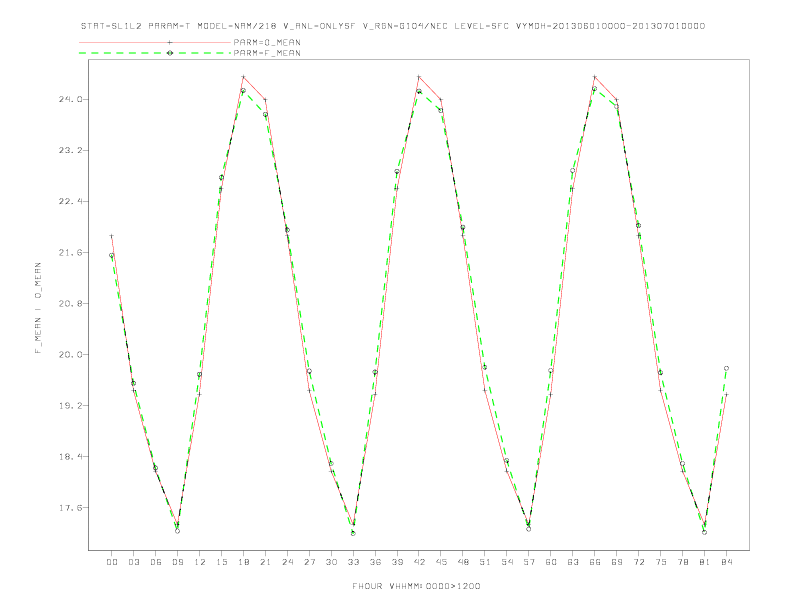Click x-axis tick label 66

click(x=595, y=562)
